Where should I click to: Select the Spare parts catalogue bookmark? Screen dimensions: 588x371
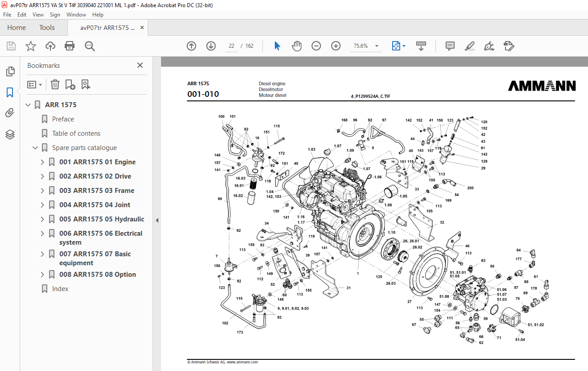pos(84,148)
